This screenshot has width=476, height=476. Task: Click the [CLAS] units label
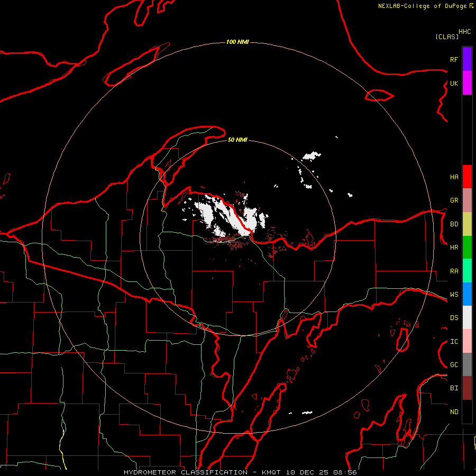(x=447, y=37)
